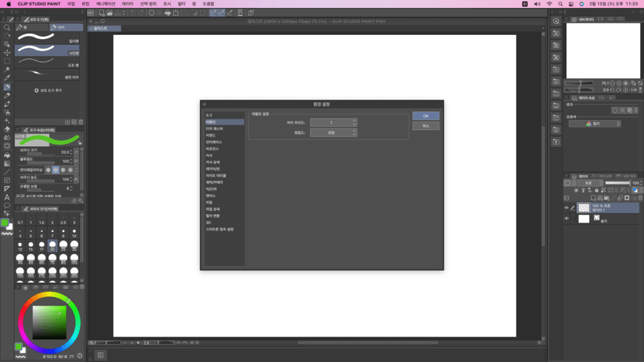This screenshot has height=362, width=644.
Task: Open 편집 menu in menu bar
Action: tap(85, 4)
